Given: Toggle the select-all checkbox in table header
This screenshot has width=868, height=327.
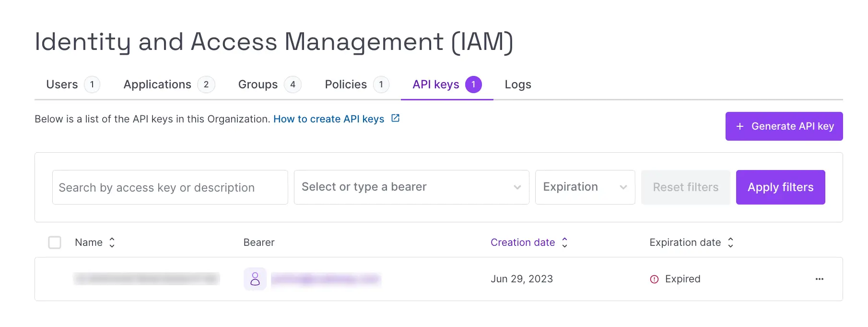Looking at the screenshot, I should point(55,242).
